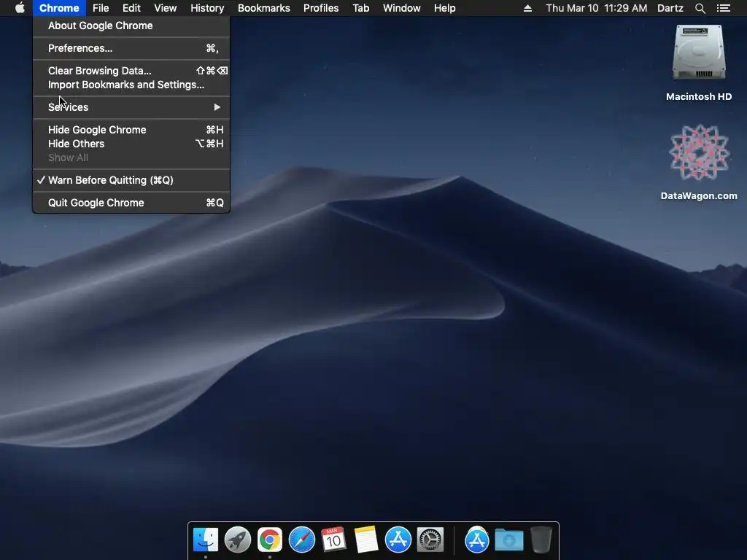Open Launchpad rocket icon in the Dock
The width and height of the screenshot is (747, 560).
tap(238, 540)
